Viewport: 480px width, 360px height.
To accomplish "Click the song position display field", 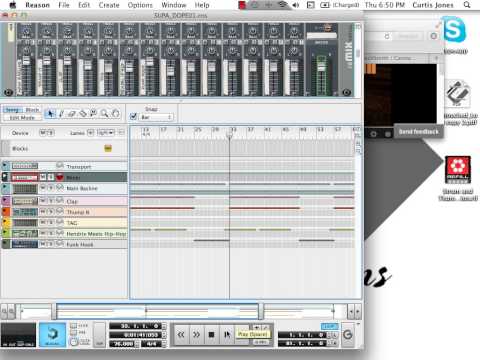I will click(135, 326).
